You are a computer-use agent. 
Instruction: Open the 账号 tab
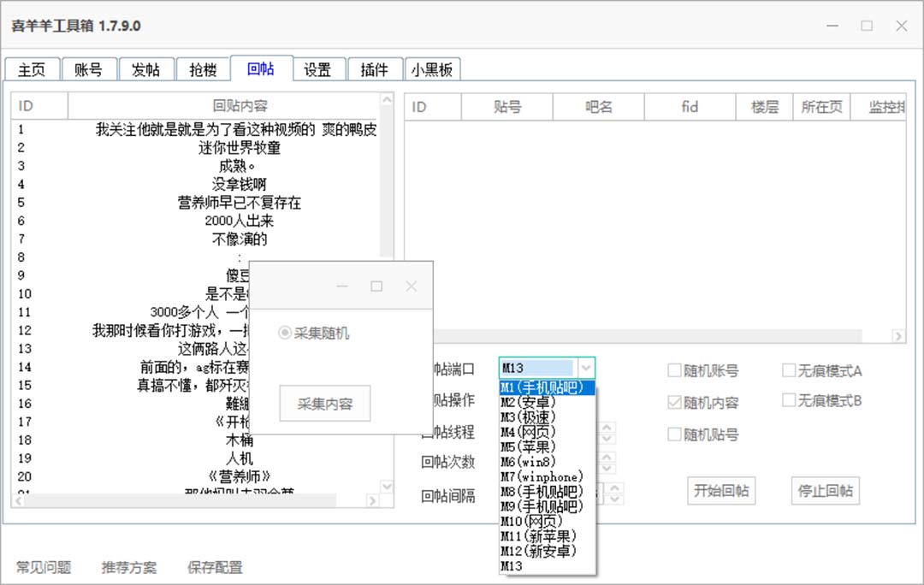click(x=89, y=70)
